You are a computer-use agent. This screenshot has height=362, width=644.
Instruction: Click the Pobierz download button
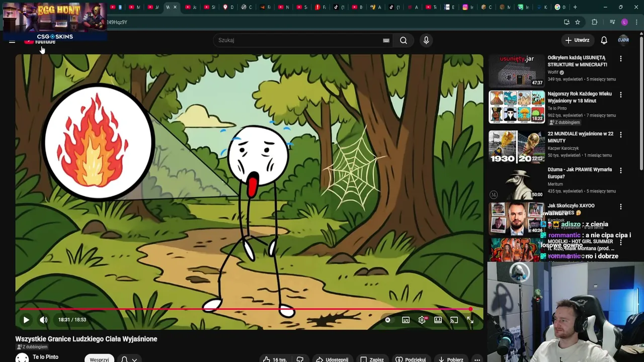point(451,359)
